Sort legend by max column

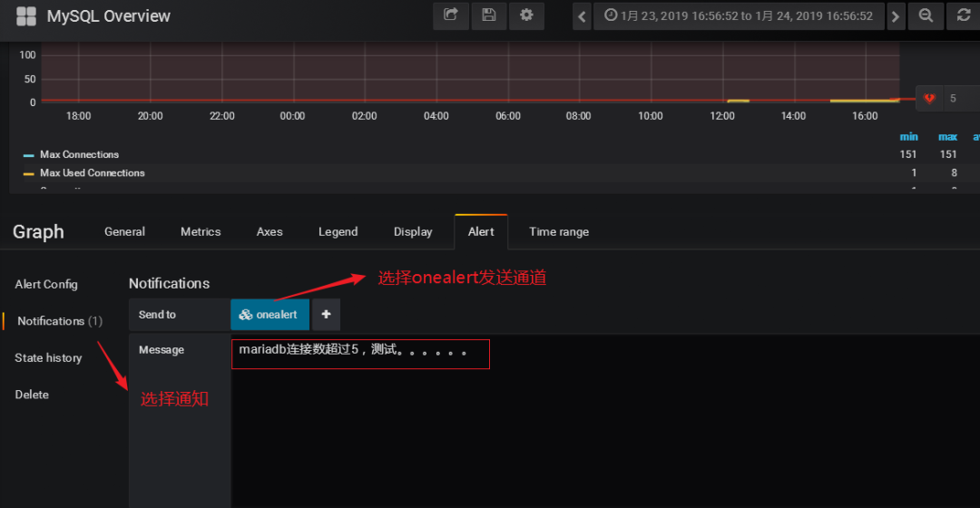click(947, 137)
